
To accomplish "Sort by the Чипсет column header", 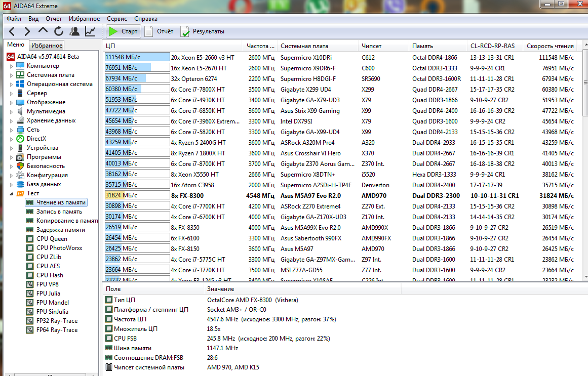I will click(x=383, y=46).
